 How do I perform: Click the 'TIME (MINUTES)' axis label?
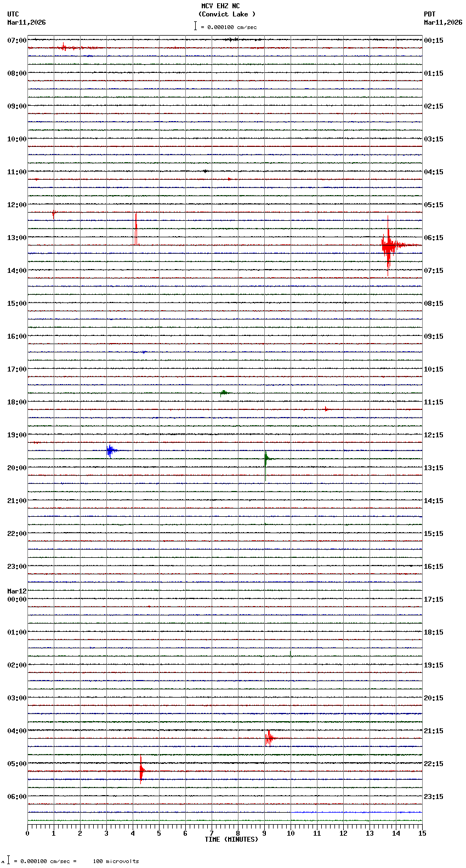point(231,840)
